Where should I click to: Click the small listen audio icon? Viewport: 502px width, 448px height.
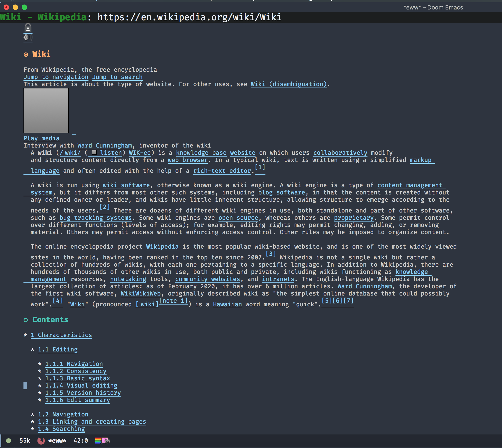(94, 153)
